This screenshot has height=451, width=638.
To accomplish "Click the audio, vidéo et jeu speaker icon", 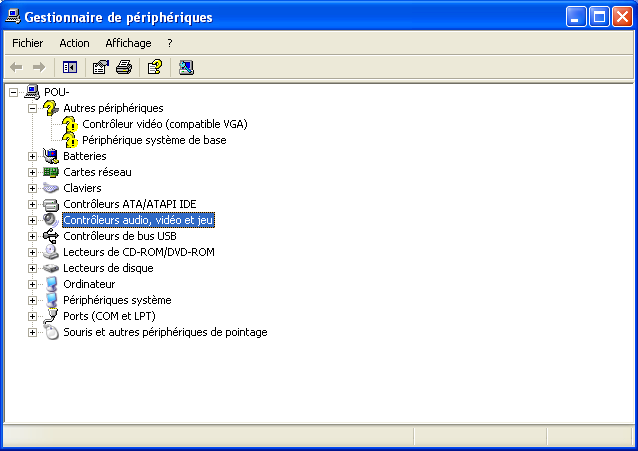I will [x=51, y=220].
